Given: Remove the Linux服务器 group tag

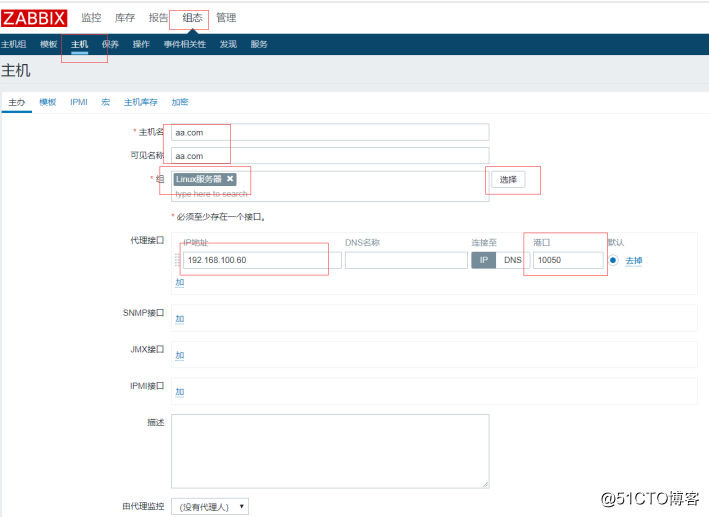Looking at the screenshot, I should [x=230, y=179].
